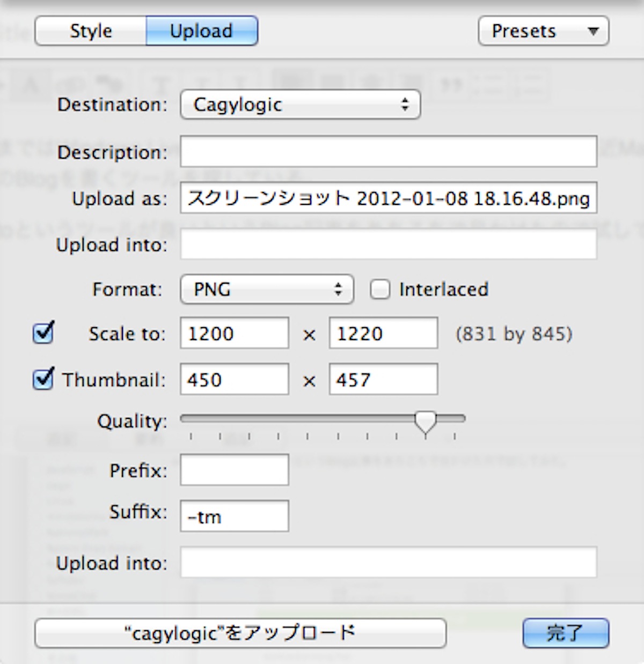Click the Upload as filename field
Screen dimensions: 644x664
coord(388,198)
